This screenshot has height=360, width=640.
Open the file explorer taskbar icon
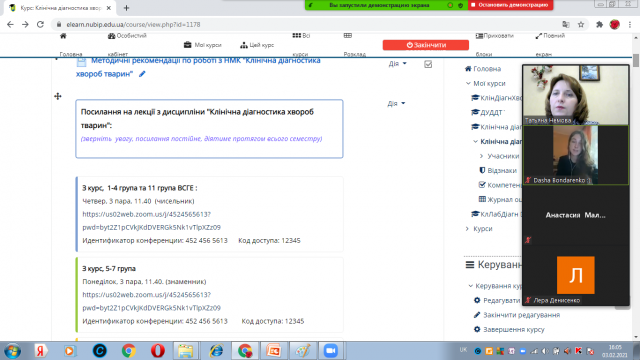click(x=186, y=351)
